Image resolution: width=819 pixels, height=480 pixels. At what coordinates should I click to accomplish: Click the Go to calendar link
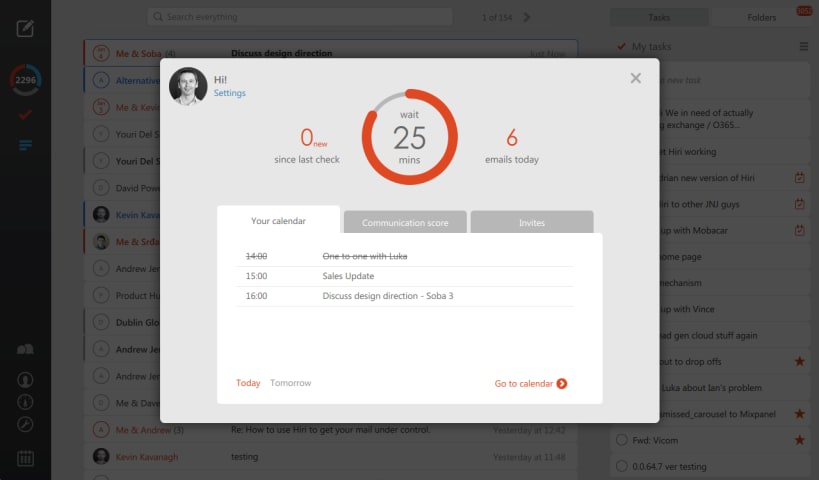pos(531,383)
